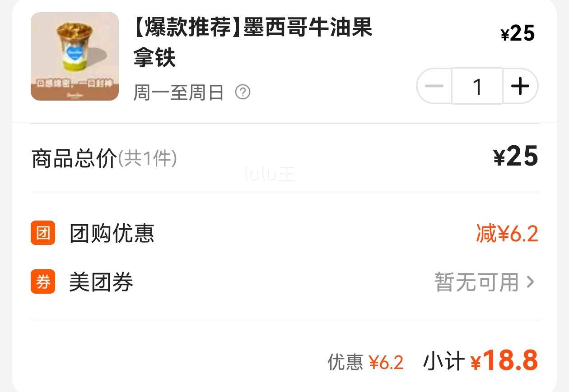Image resolution: width=569 pixels, height=392 pixels.
Task: Click the minus button to decrease quantity
Action: point(434,86)
